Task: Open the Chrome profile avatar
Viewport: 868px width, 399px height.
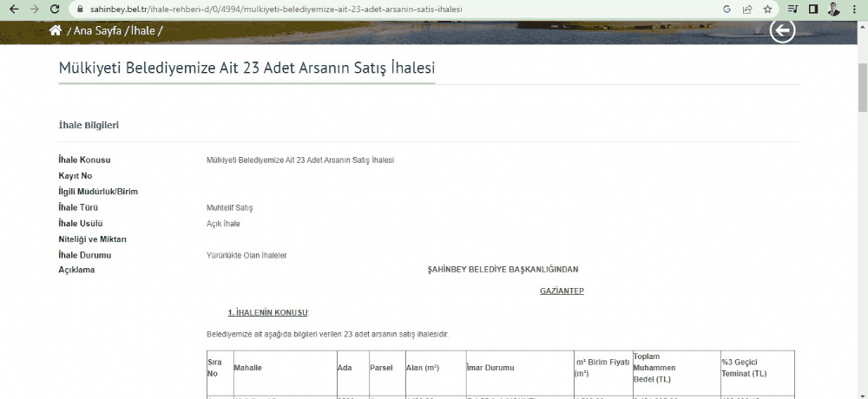Action: point(833,10)
